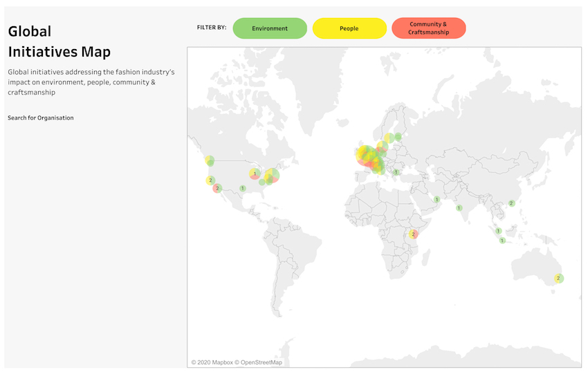Viewport: 588px width, 374px height.
Task: Select the green marker in Texas
Action: click(242, 188)
